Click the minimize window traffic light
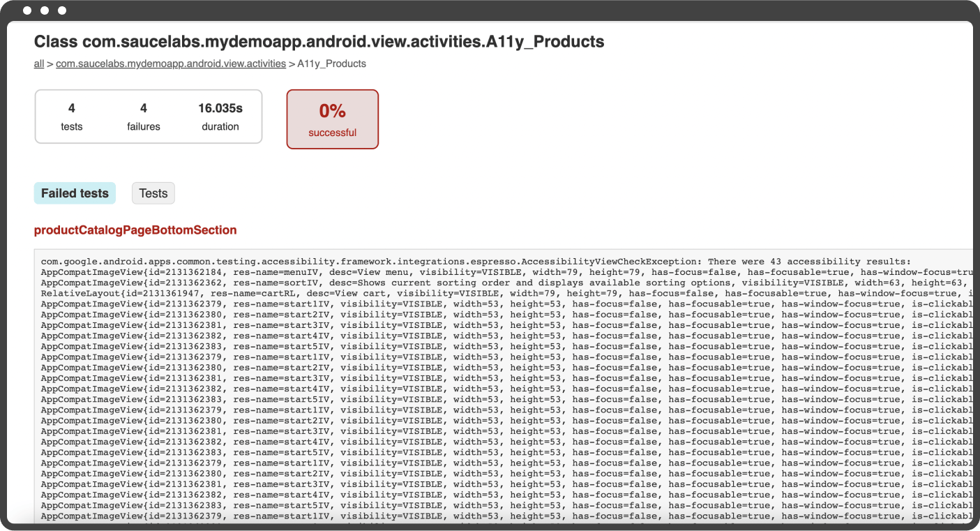 pos(45,10)
